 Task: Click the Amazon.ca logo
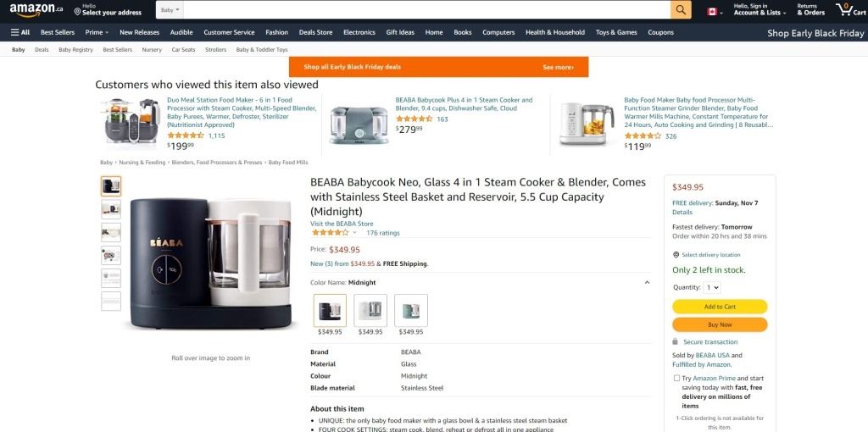pos(36,9)
